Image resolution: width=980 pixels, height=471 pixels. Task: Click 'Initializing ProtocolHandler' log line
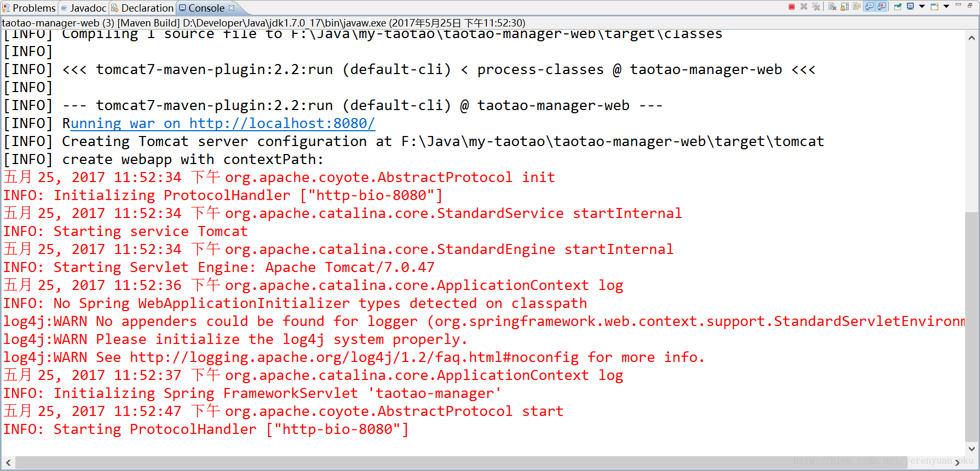point(222,195)
